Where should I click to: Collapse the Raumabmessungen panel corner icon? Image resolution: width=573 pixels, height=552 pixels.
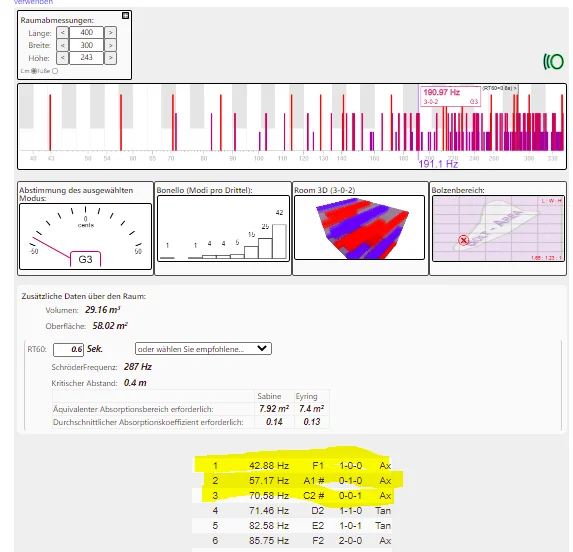point(125,15)
